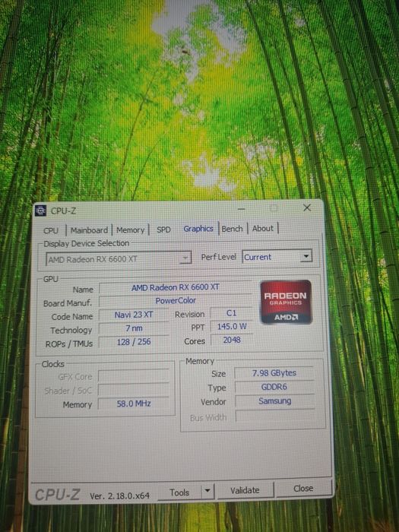Click the CPU-Z logo at bottom left

[57, 495]
